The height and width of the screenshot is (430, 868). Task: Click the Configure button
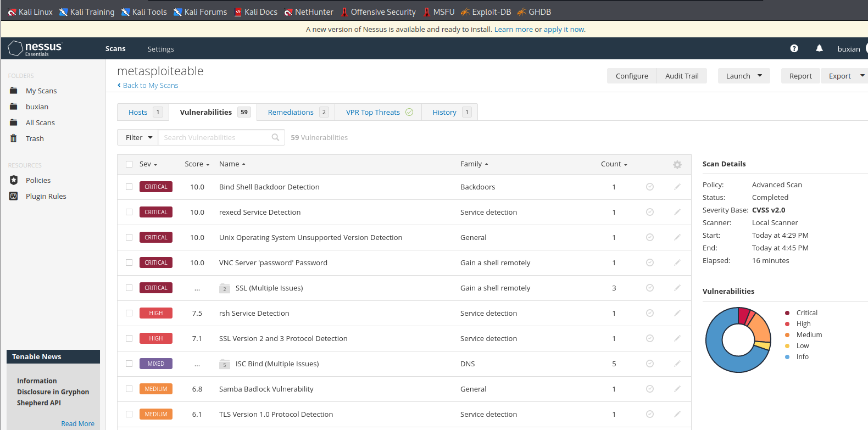[x=632, y=76]
